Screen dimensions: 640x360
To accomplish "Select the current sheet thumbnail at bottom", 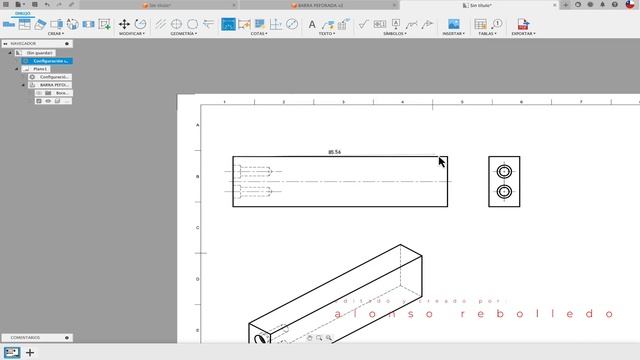I will [x=12, y=352].
